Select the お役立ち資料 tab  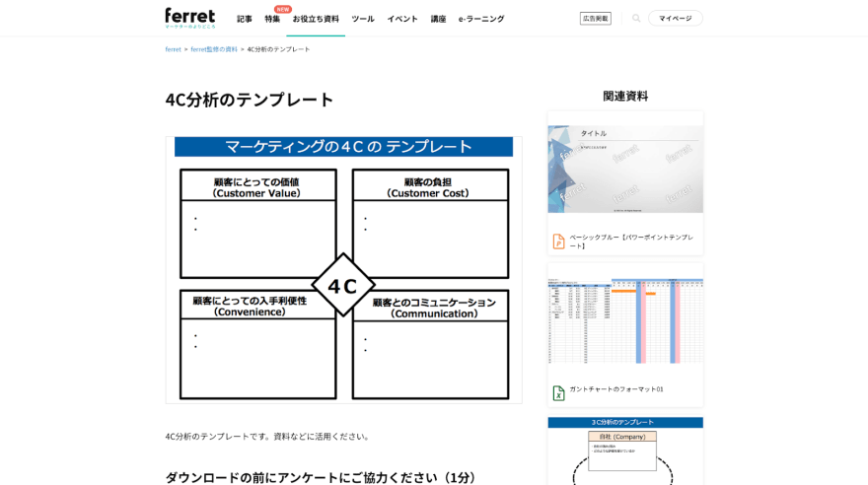[x=316, y=19]
